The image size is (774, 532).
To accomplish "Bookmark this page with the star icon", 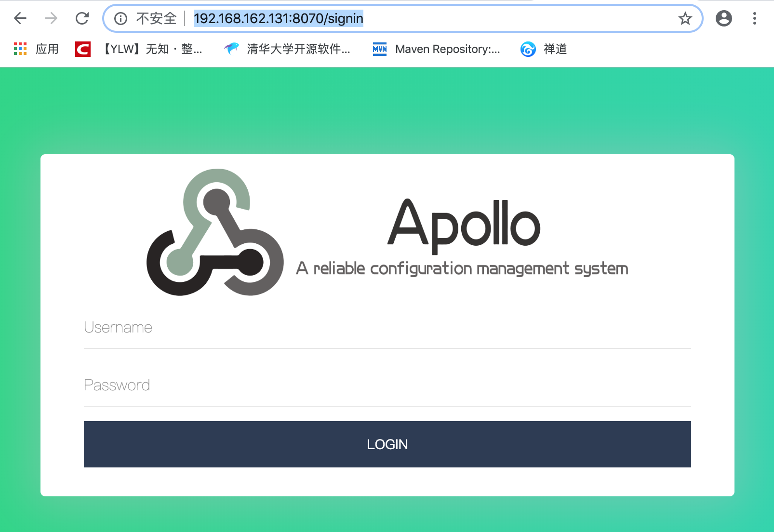I will (x=685, y=18).
